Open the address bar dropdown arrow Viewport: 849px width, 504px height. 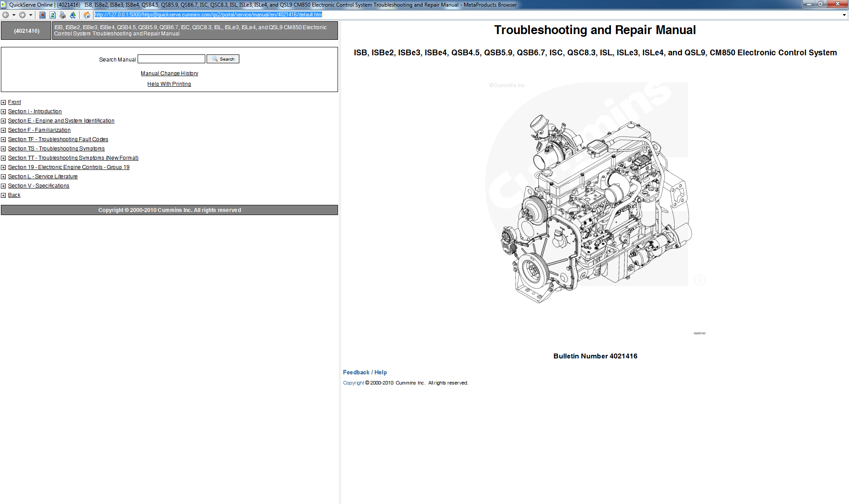[844, 15]
